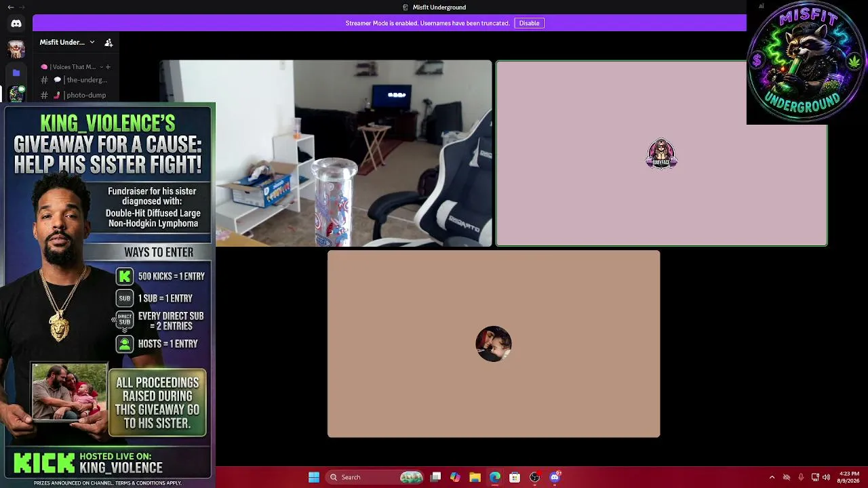The height and width of the screenshot is (488, 868).
Task: Click the microphone tray icon
Action: click(801, 477)
